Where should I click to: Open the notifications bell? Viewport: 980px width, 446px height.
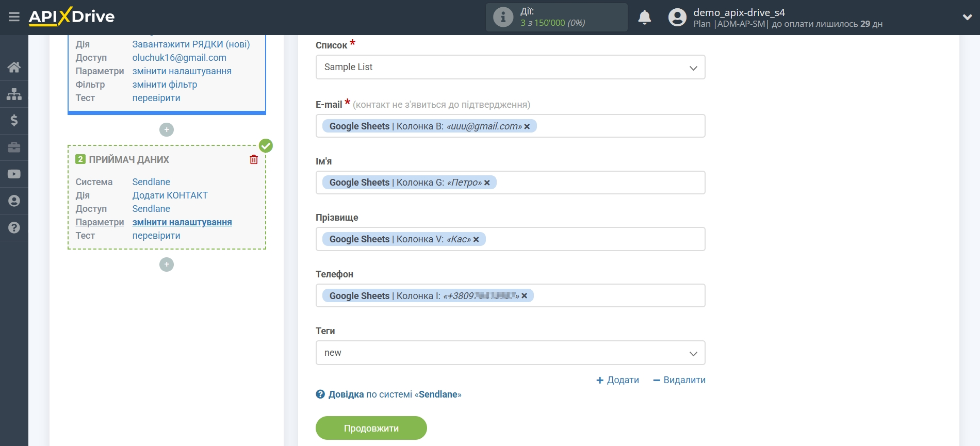click(644, 17)
